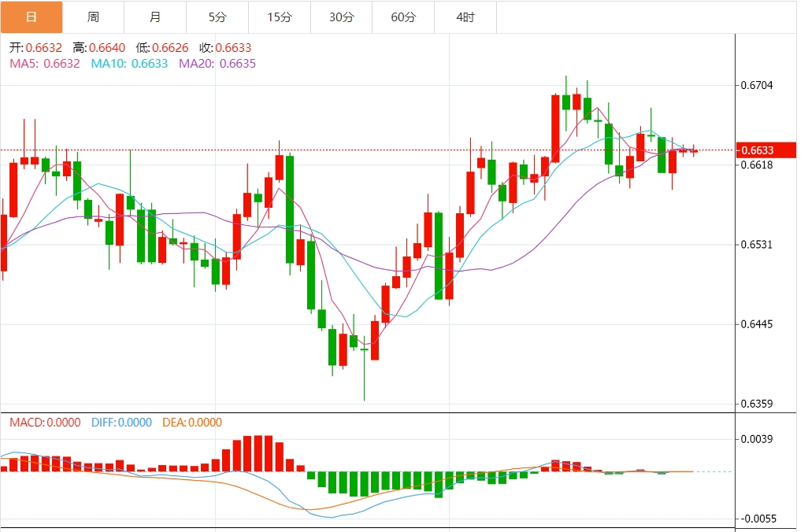Click the red 0.6633 current price tag
The width and height of the screenshot is (808, 532).
click(766, 150)
